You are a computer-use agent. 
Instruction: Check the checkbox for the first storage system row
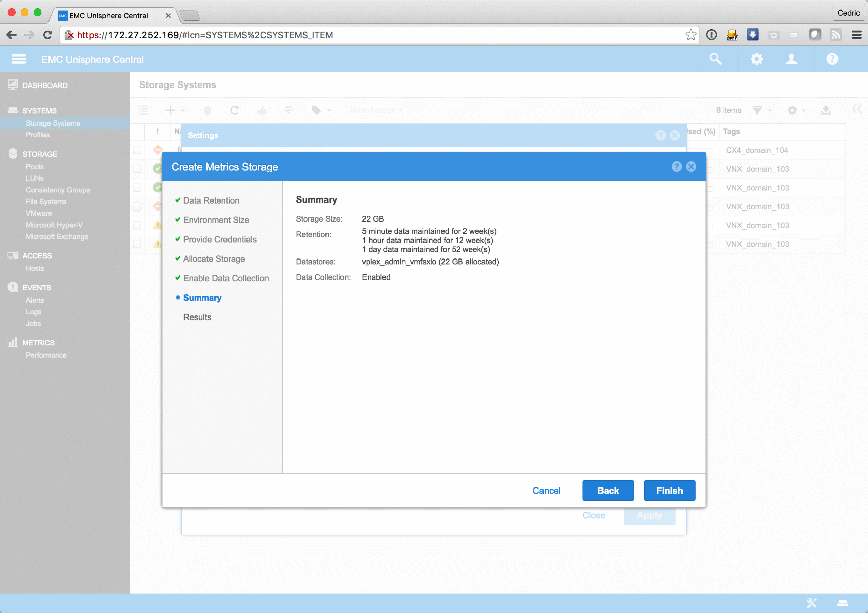pos(137,150)
